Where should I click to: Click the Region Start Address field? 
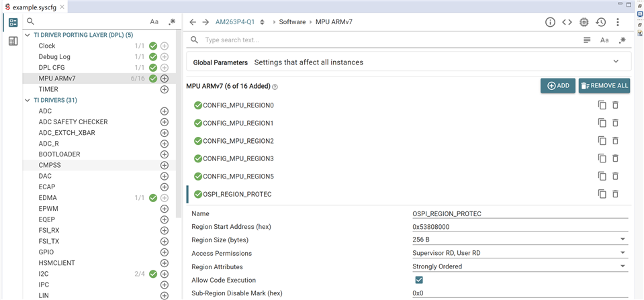(520, 227)
